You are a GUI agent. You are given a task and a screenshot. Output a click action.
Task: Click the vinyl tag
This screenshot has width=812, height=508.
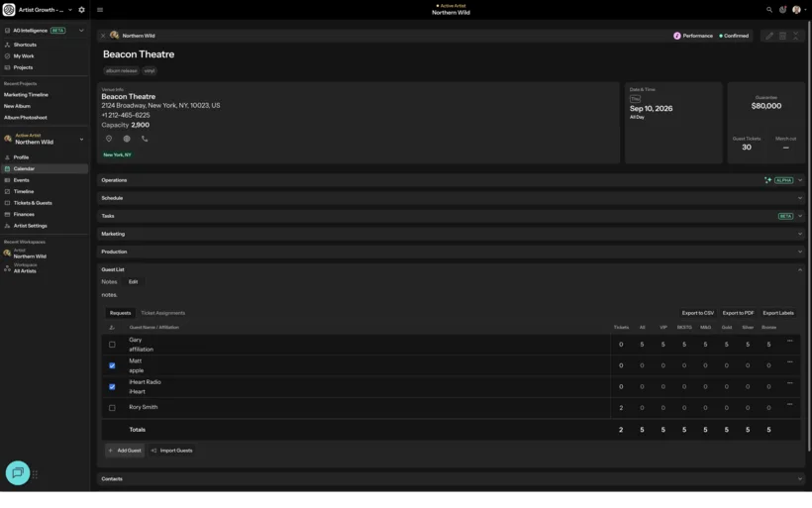[150, 71]
